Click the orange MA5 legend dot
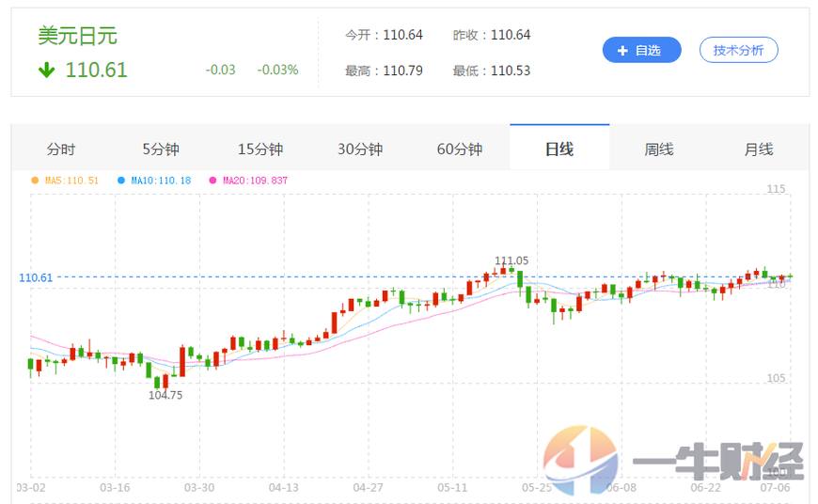818x504 pixels. coord(36,181)
